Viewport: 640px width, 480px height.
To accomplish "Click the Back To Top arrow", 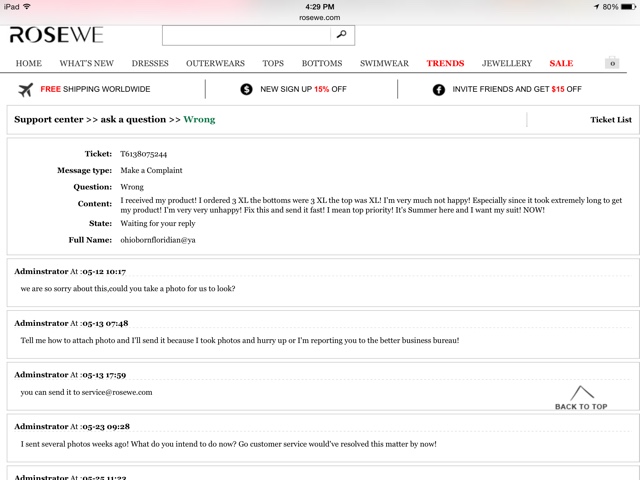I will click(582, 393).
